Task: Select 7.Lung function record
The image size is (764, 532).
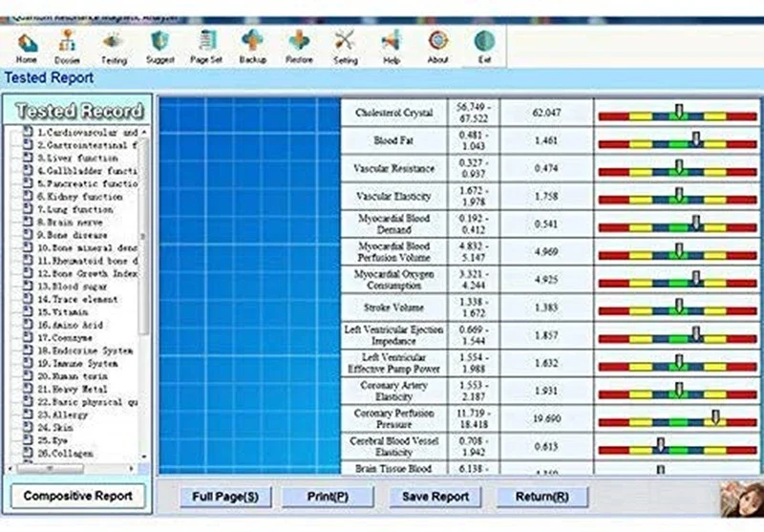Action: coord(75,209)
